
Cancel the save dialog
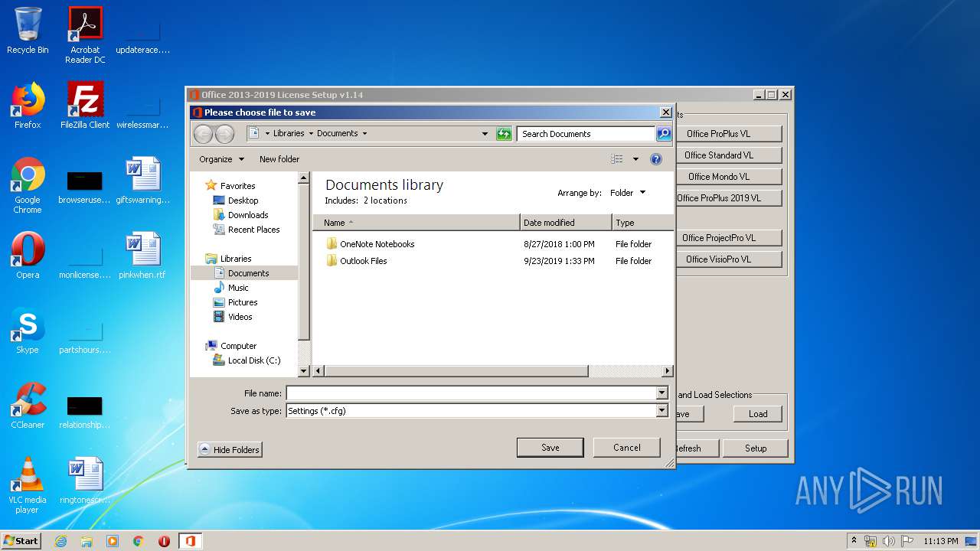(x=627, y=448)
